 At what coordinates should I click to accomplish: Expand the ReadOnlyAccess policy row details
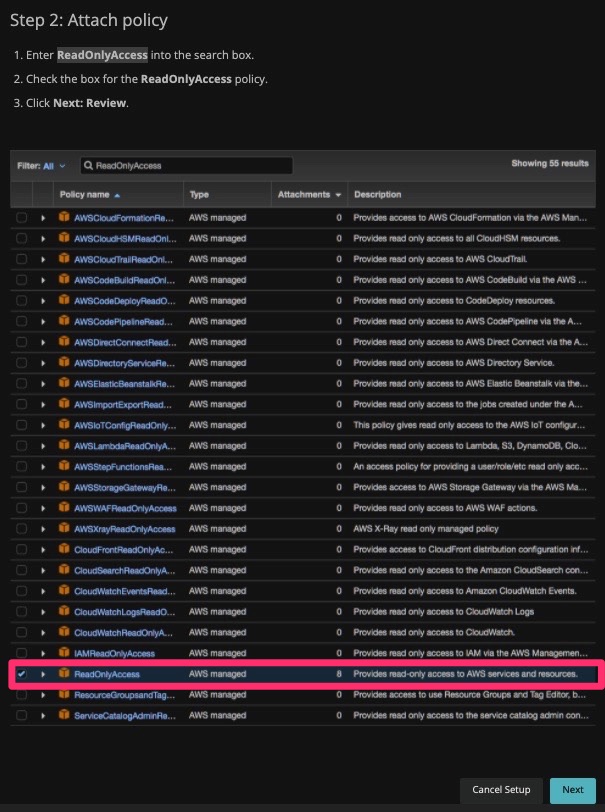43,674
